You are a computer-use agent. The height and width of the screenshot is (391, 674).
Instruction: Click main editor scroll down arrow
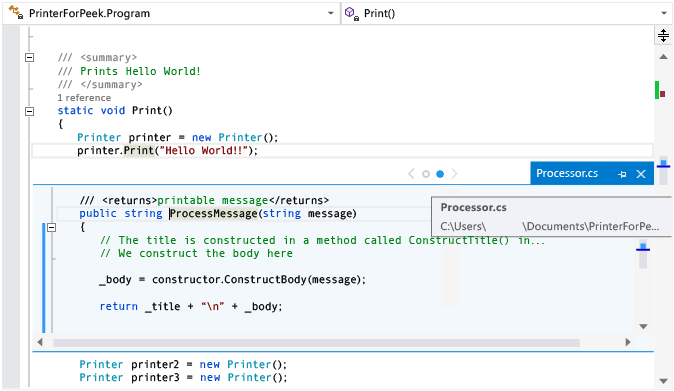pos(663,381)
